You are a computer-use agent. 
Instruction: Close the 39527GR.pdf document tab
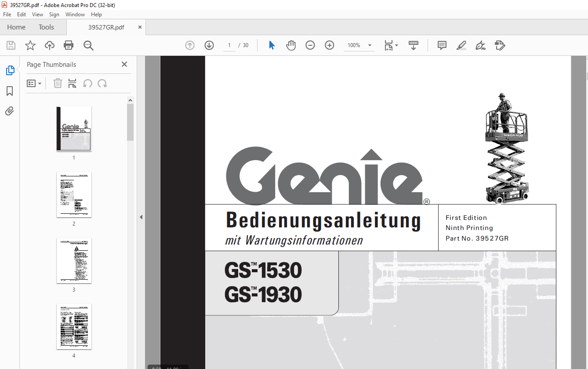point(140,27)
